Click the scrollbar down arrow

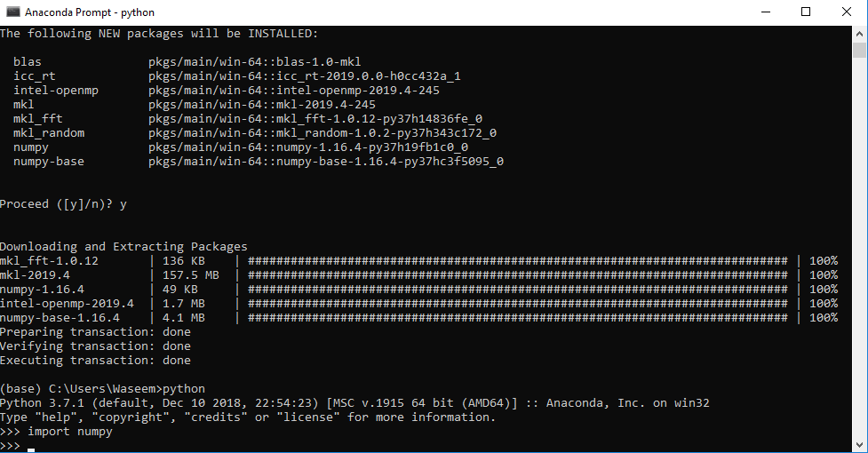pyautogui.click(x=860, y=445)
